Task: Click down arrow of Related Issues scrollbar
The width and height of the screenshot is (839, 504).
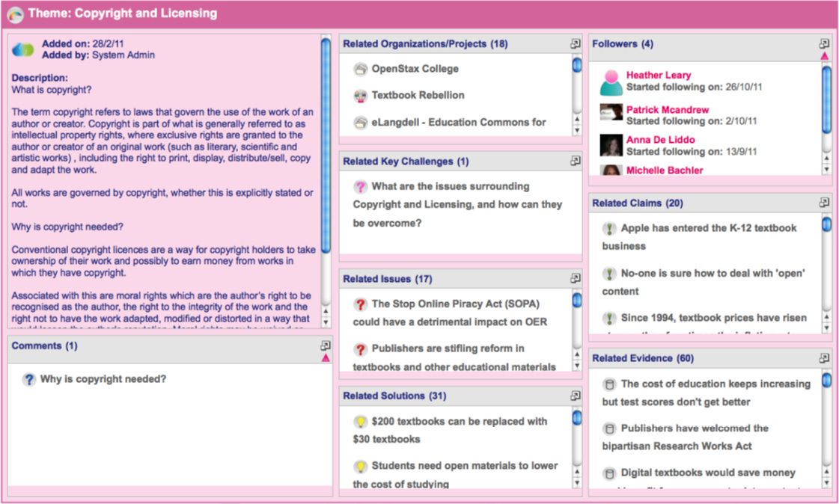Action: point(576,366)
